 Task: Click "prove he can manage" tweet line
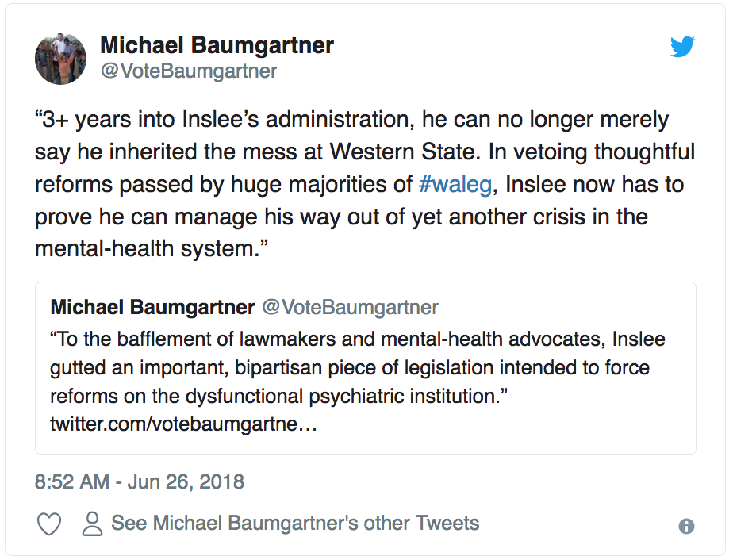click(x=342, y=217)
